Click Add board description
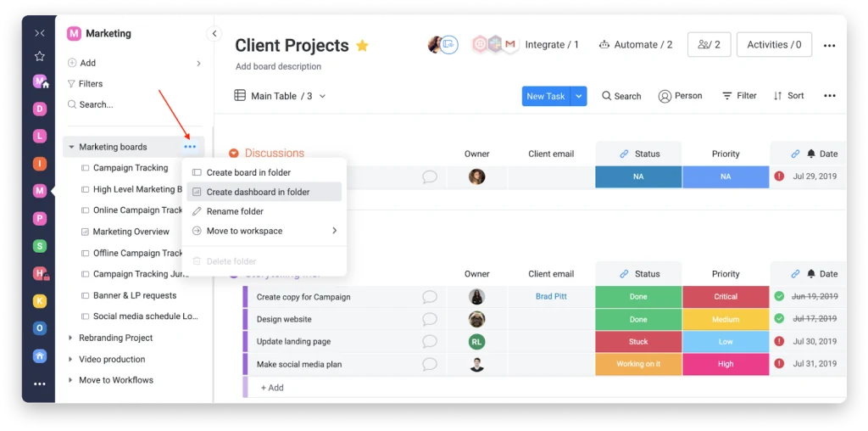Image resolution: width=868 pixels, height=431 pixels. (x=278, y=66)
